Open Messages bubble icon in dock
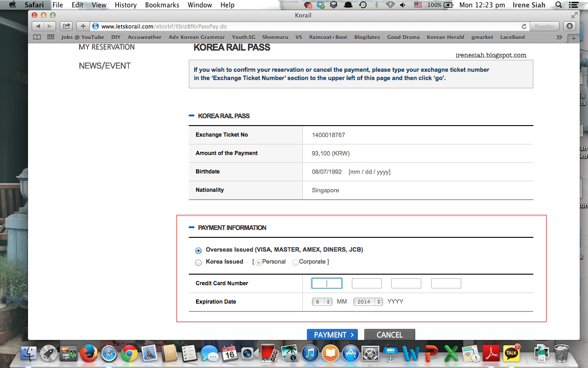 [209, 353]
